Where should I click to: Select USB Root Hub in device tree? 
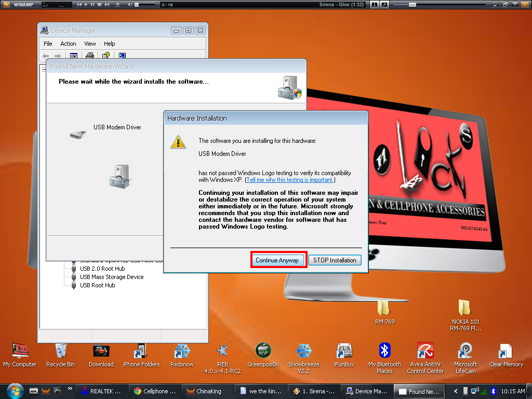[x=97, y=285]
